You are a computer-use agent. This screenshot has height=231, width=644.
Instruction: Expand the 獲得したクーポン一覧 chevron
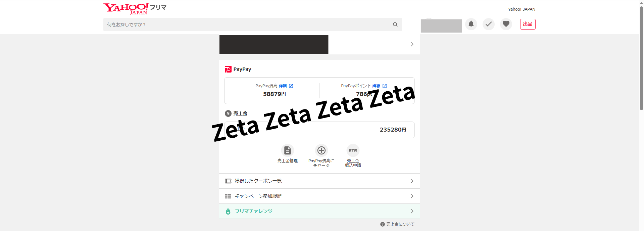pos(412,181)
